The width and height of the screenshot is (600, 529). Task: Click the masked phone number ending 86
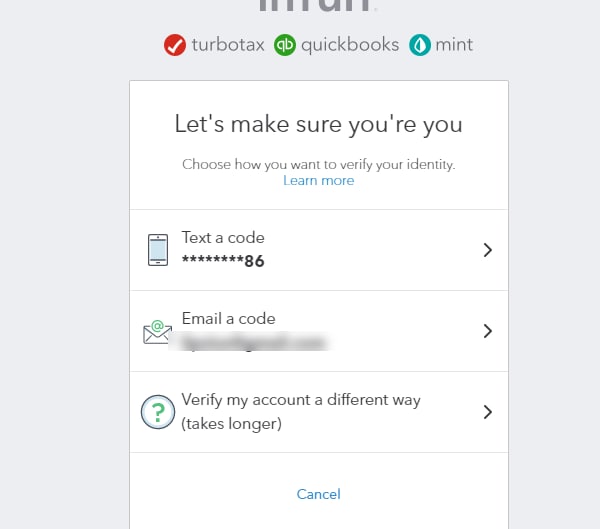point(223,261)
